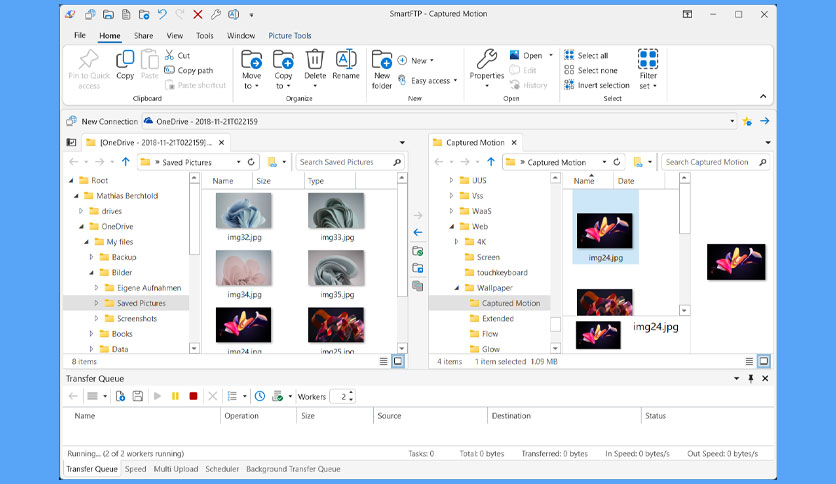This screenshot has height=484, width=836.
Task: Click the Cut scissors command
Action: (x=178, y=55)
